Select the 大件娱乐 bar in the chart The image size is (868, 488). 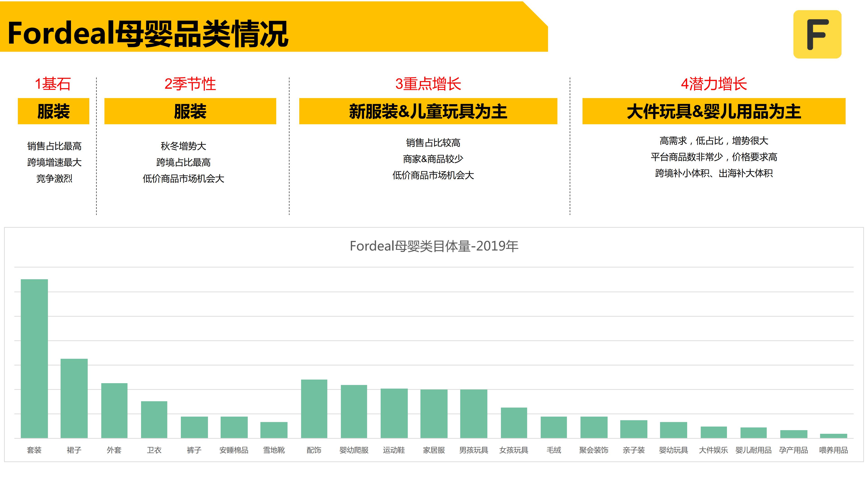coord(714,432)
